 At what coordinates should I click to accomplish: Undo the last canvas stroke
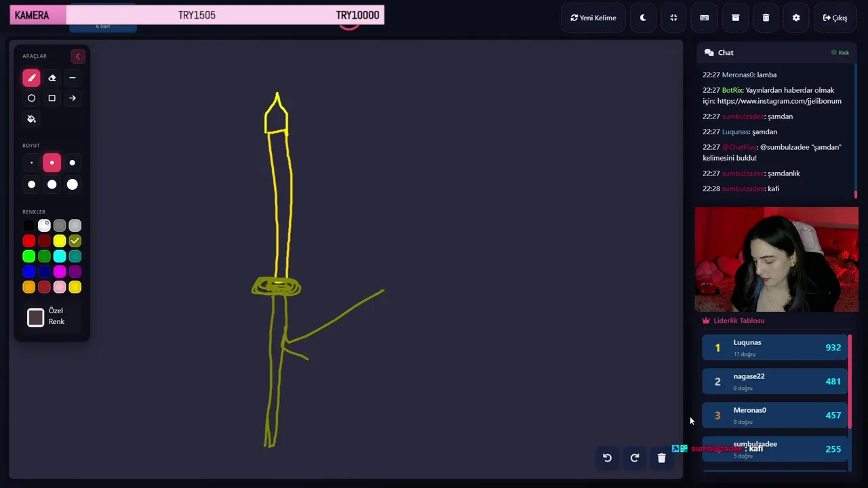[607, 457]
